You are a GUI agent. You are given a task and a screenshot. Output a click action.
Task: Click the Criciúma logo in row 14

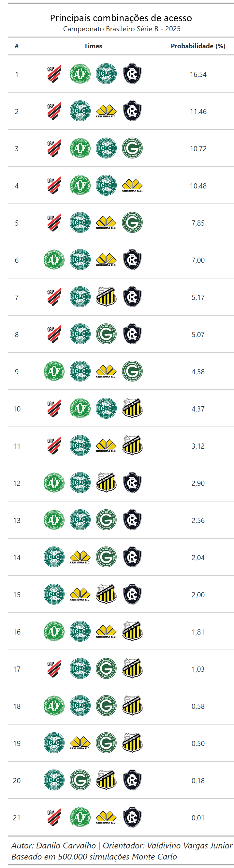point(80,557)
